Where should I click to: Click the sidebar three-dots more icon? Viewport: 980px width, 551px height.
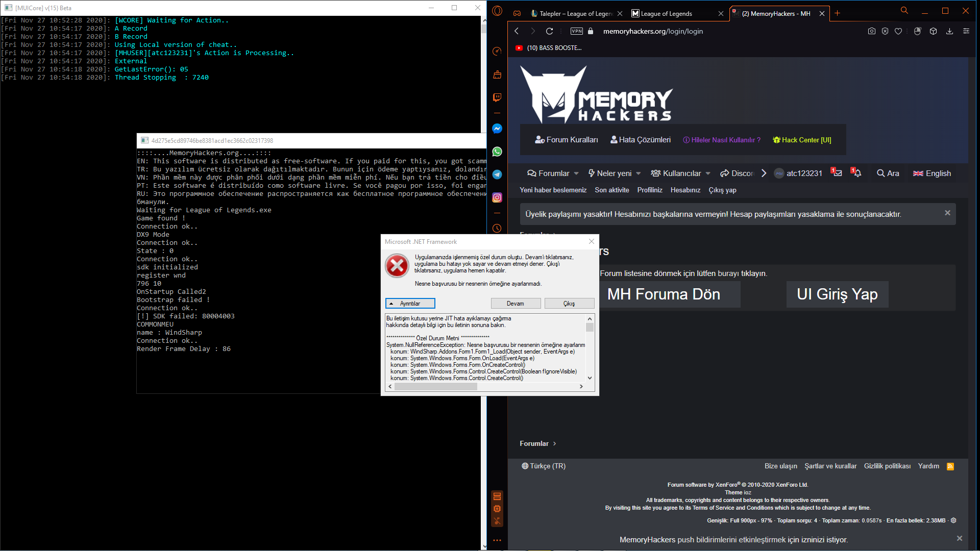coord(497,540)
